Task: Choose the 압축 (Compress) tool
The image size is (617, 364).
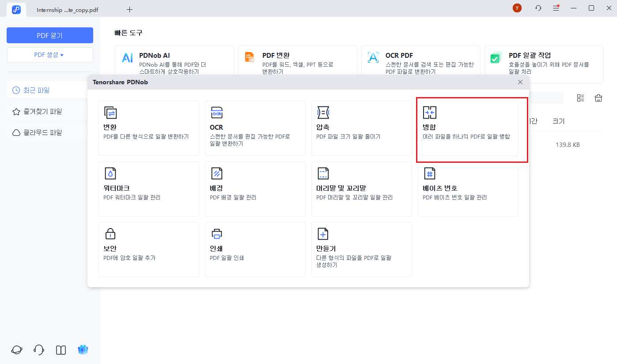Action: click(x=361, y=128)
